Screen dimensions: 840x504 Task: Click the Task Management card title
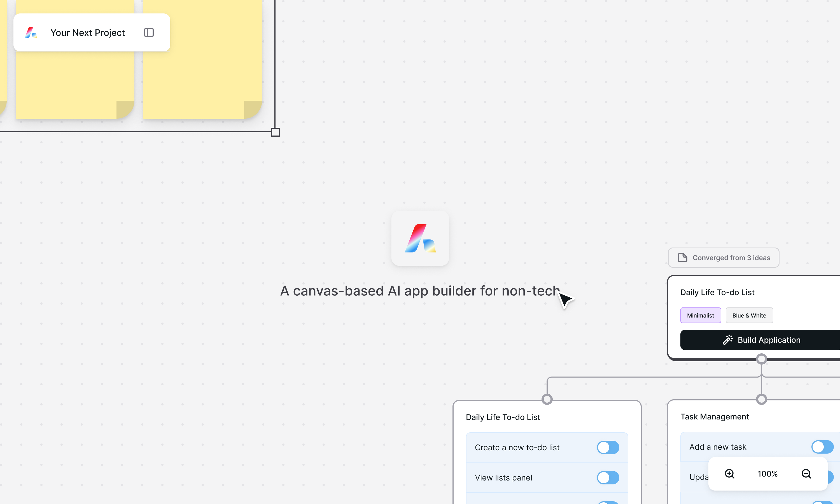[x=714, y=417]
